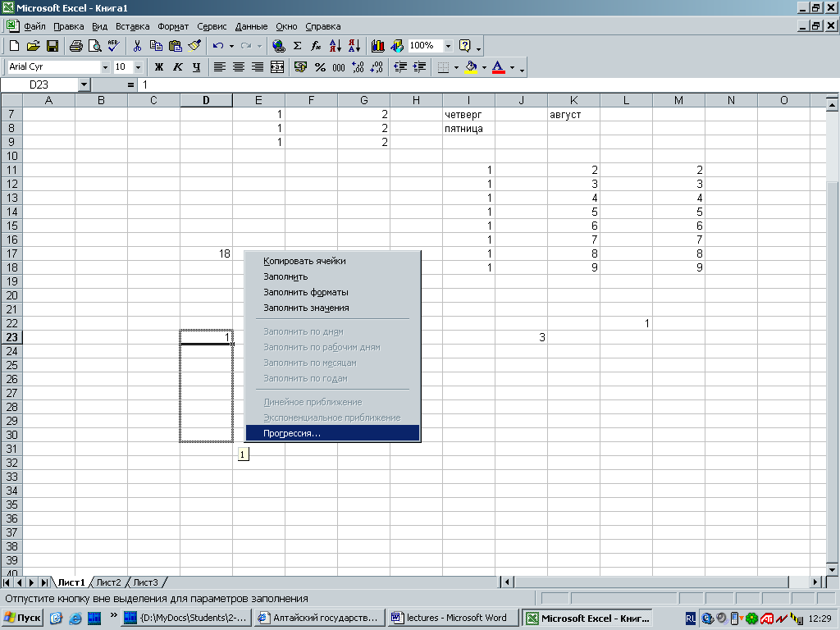This screenshot has height=630, width=840.
Task: Click the Copy icon
Action: (156, 46)
